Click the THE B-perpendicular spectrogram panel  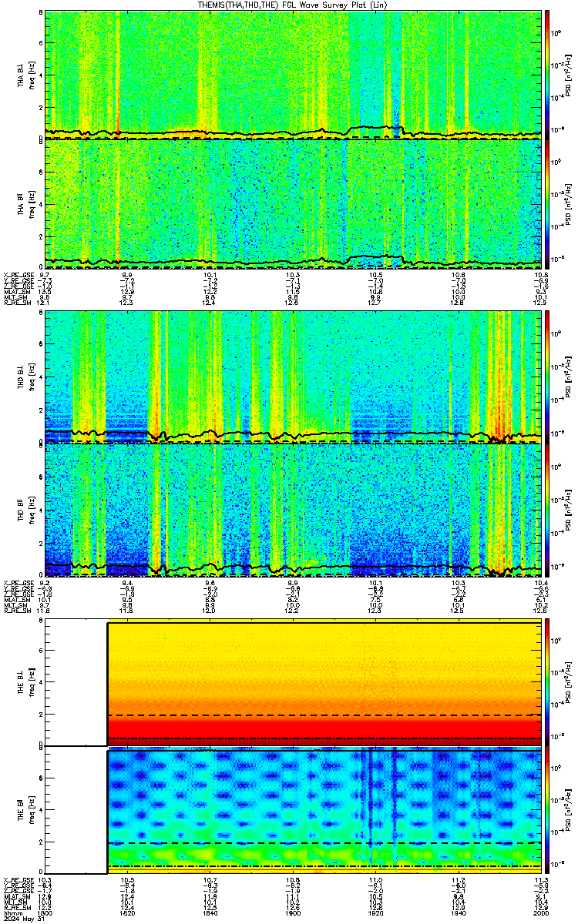click(x=292, y=683)
